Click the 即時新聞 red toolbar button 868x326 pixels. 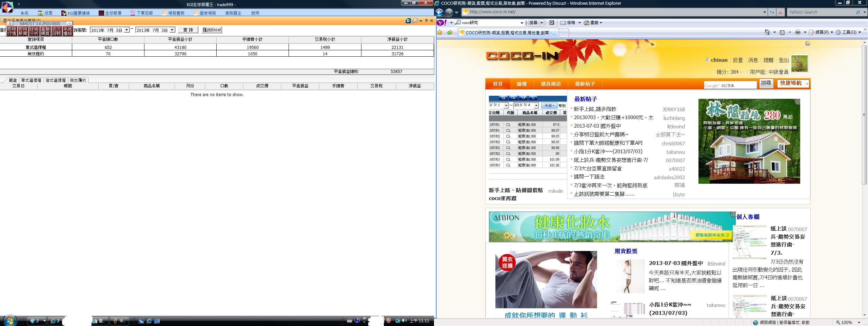(23, 31)
